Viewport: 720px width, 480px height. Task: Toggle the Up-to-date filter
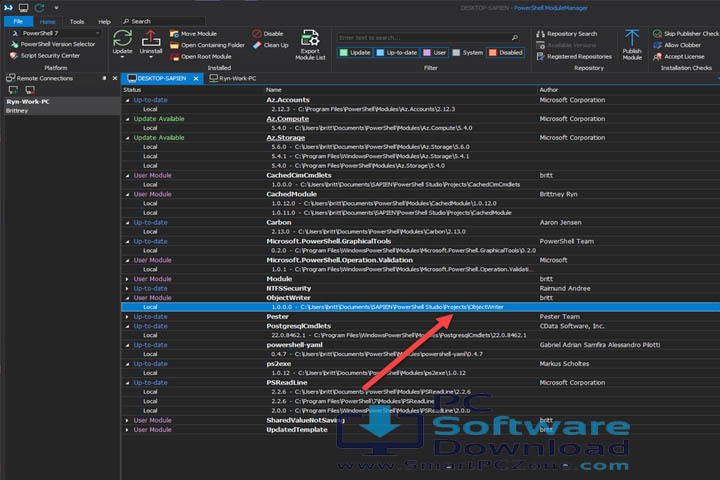[x=397, y=53]
